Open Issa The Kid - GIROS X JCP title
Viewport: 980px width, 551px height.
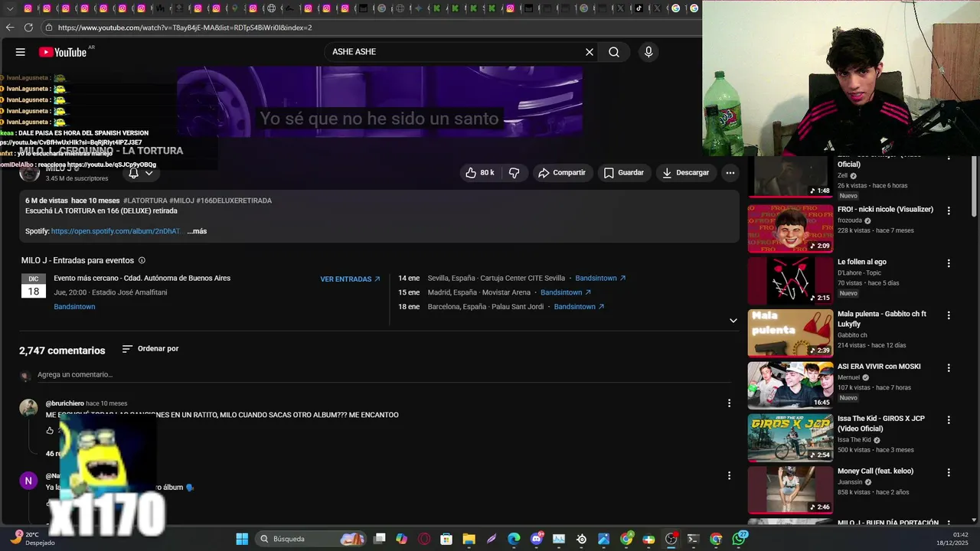click(x=881, y=423)
